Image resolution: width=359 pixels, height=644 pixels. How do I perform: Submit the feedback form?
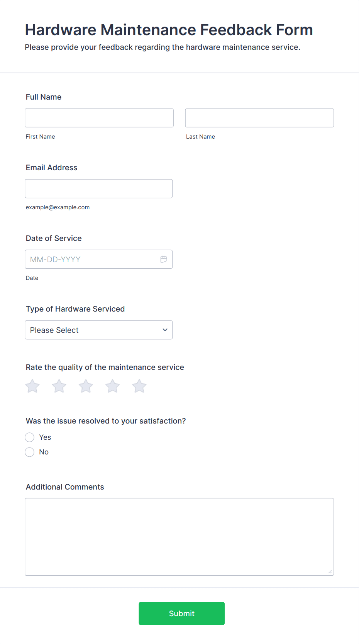click(182, 613)
